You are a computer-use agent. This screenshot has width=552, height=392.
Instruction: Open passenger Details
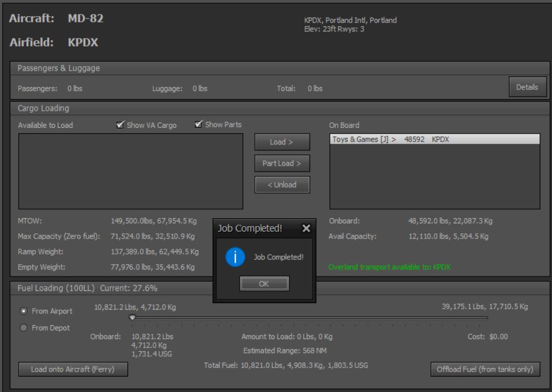point(527,87)
